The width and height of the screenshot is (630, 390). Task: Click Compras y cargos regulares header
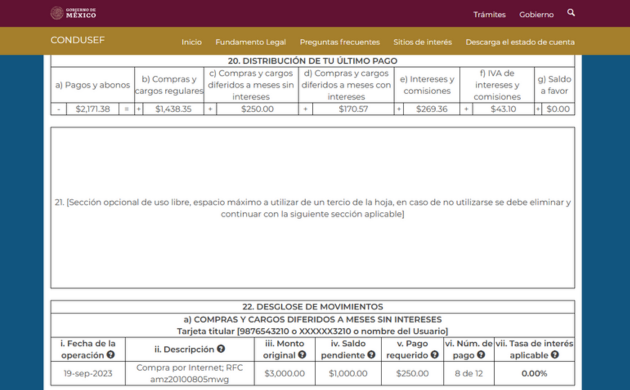tap(169, 85)
